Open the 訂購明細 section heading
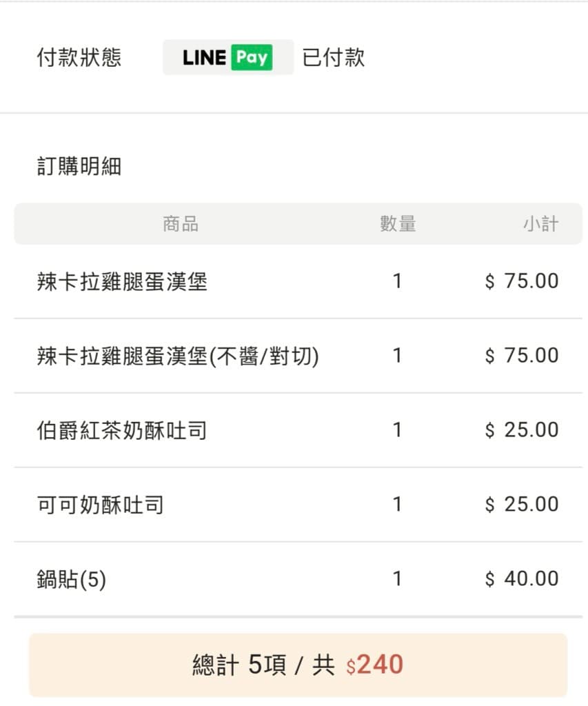 (x=79, y=166)
